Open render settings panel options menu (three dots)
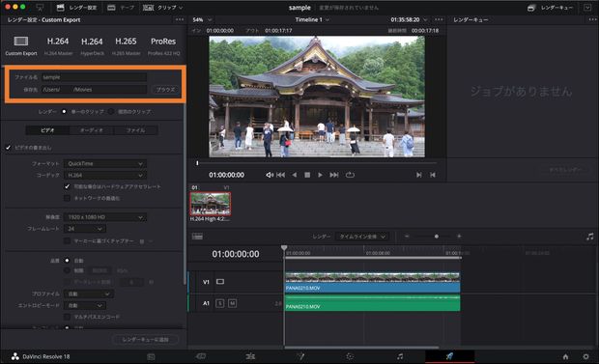The width and height of the screenshot is (599, 364). click(180, 19)
